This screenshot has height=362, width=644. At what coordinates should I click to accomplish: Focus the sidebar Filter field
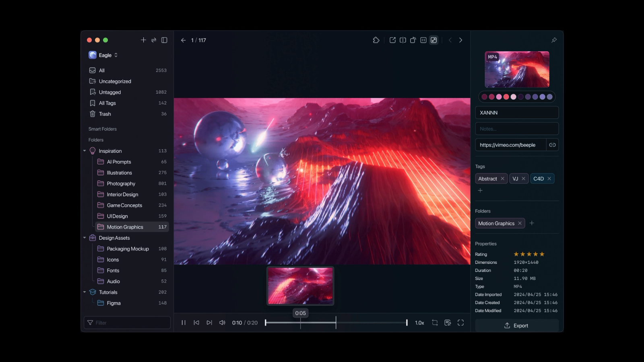[x=127, y=323]
